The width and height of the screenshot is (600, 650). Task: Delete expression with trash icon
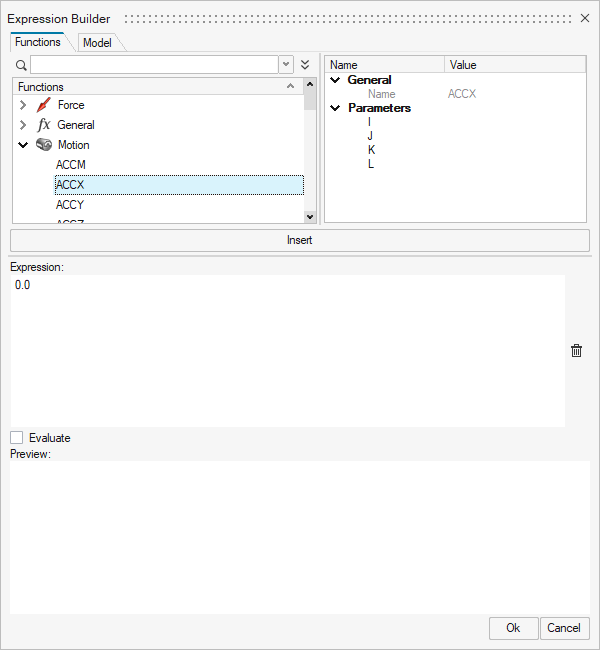pyautogui.click(x=576, y=351)
